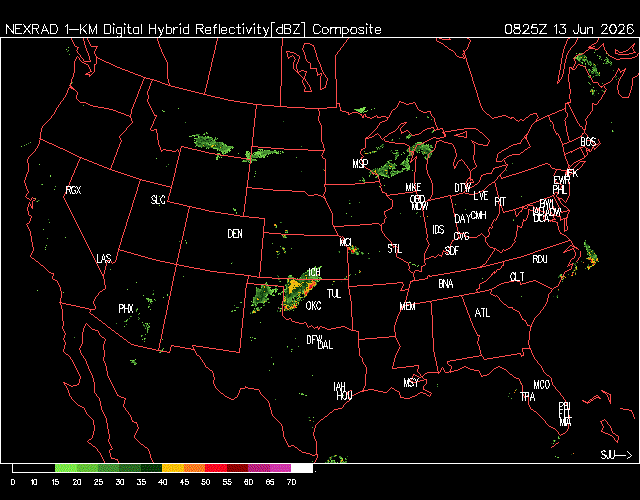
Task: Click the IAH station label
Action: click(x=340, y=386)
